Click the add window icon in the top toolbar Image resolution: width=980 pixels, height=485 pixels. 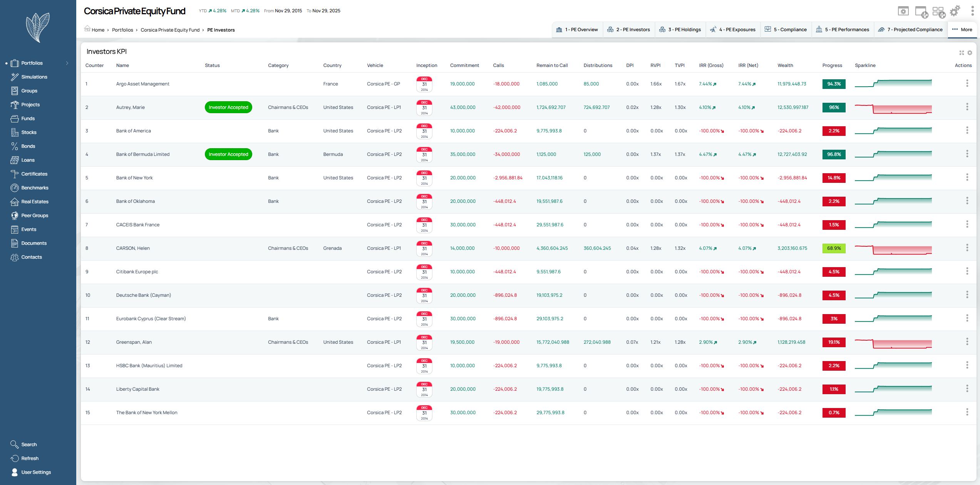point(921,12)
